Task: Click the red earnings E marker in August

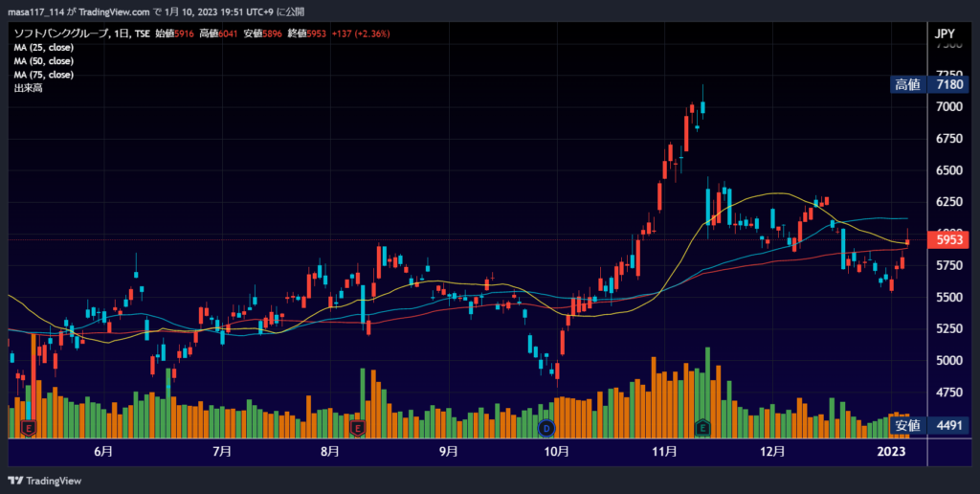Action: [358, 428]
